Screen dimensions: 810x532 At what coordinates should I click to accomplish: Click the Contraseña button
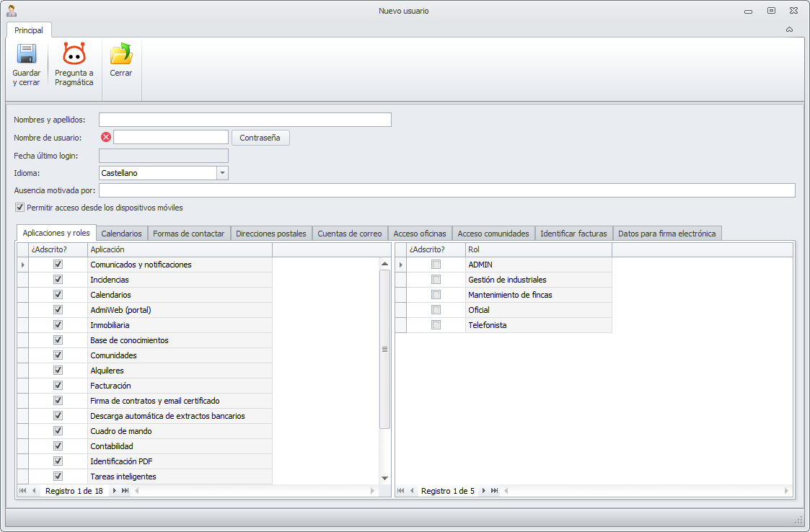(x=260, y=138)
